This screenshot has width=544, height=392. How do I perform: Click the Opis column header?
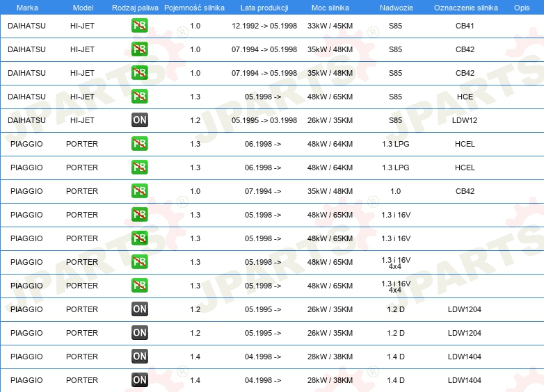tap(522, 8)
